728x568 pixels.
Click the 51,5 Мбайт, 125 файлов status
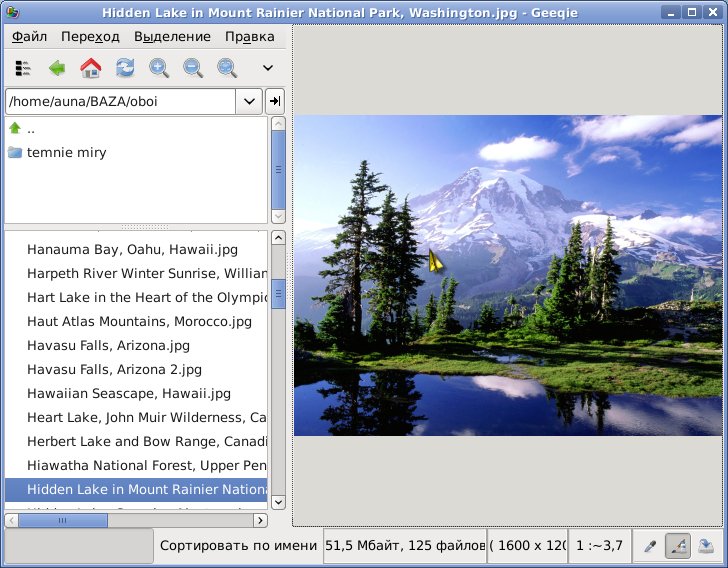tap(405, 545)
